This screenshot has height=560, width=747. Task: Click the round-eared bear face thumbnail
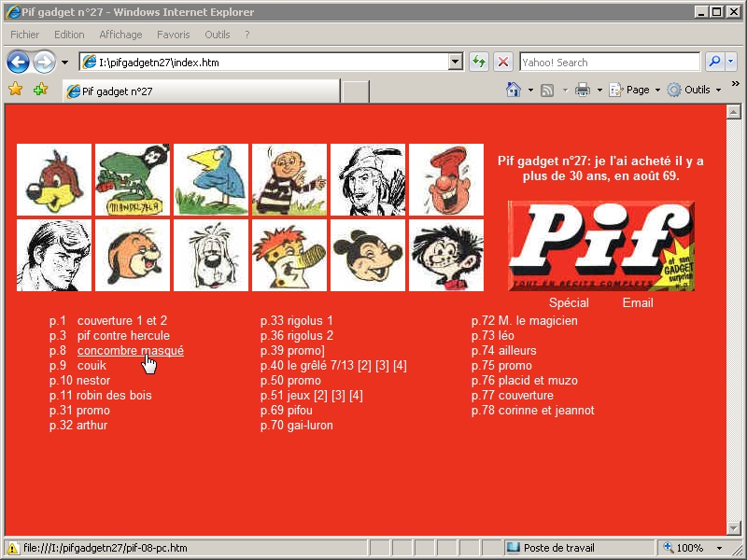pos(368,255)
